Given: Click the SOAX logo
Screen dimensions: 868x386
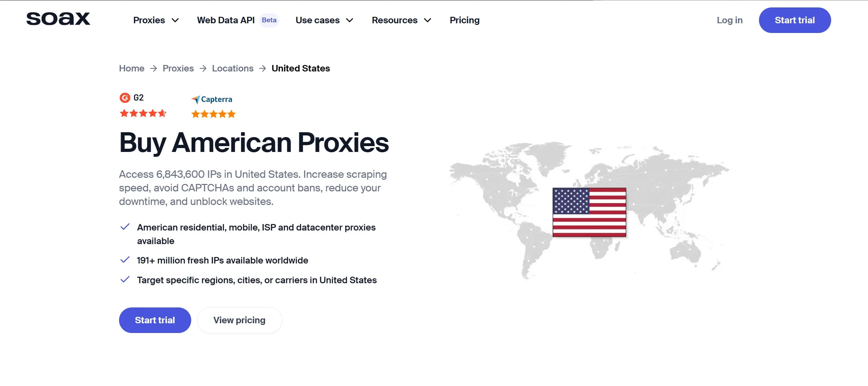Looking at the screenshot, I should coord(58,19).
